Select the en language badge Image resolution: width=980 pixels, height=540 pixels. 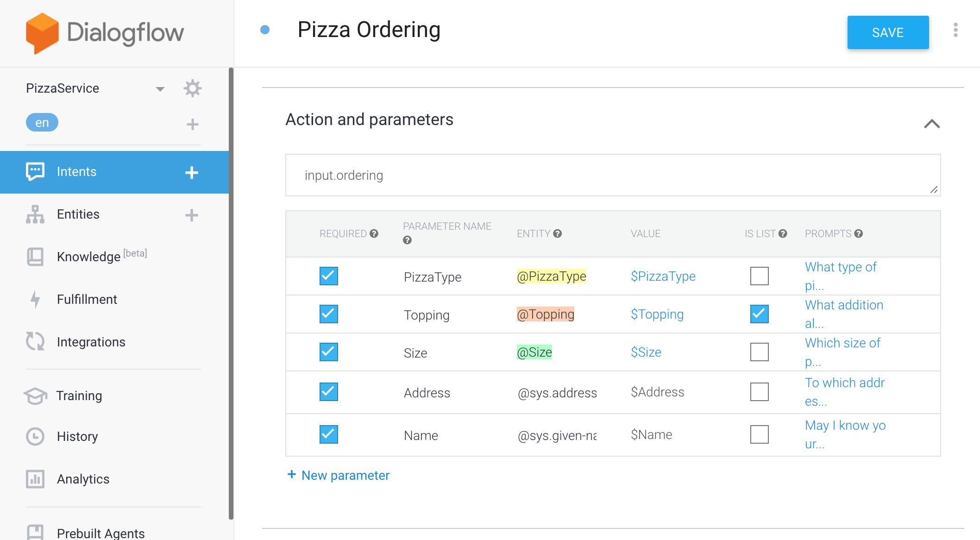pyautogui.click(x=42, y=122)
